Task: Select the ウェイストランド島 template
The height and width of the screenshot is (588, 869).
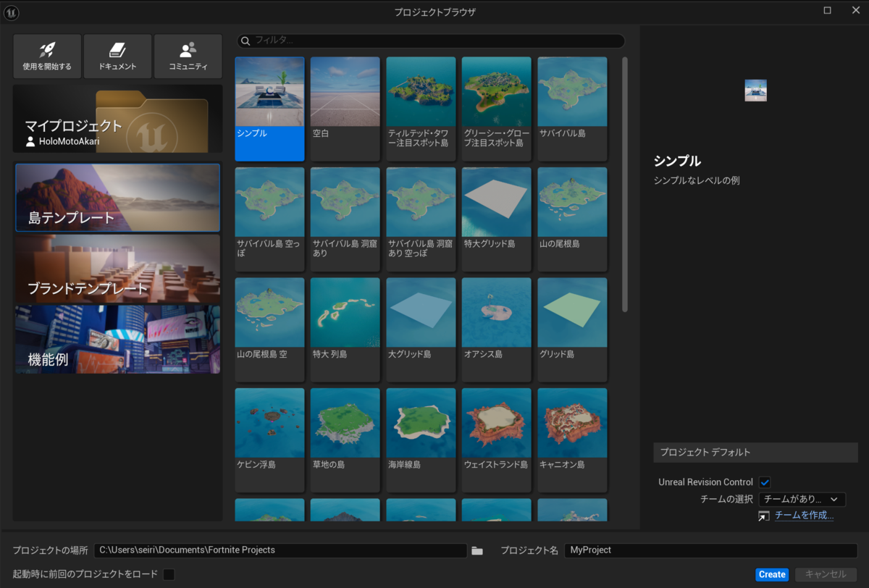Action: pos(496,440)
